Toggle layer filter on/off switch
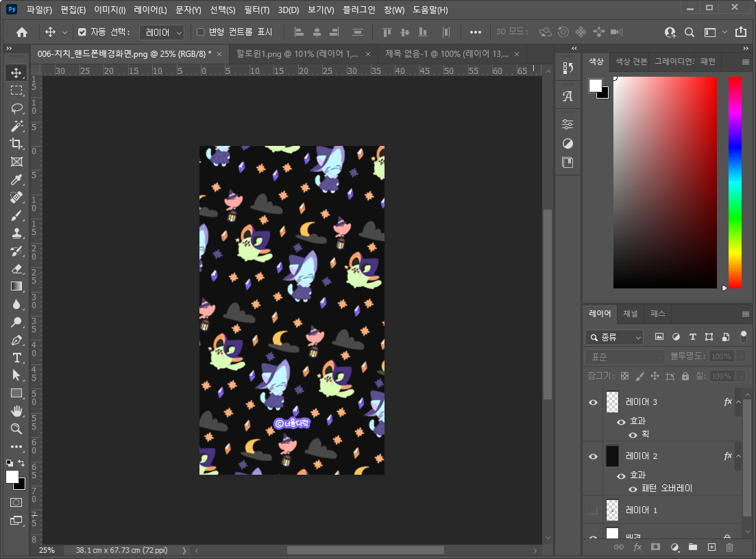 (x=744, y=336)
